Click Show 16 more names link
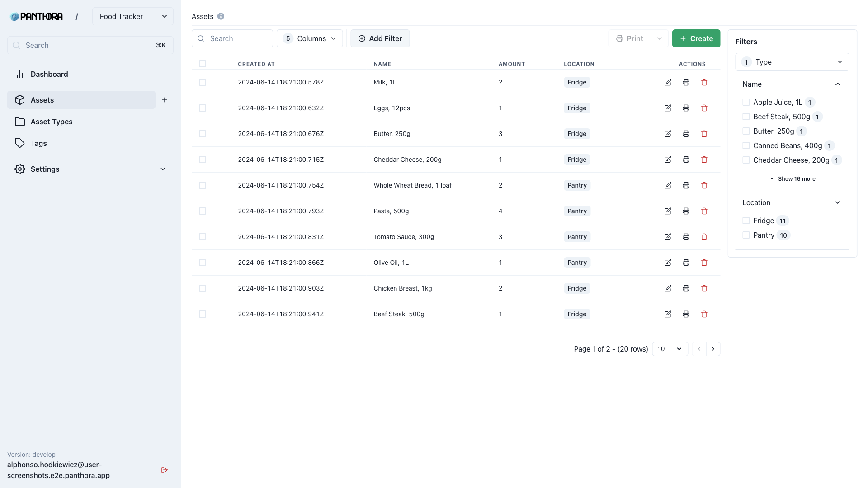868x488 pixels. (793, 179)
